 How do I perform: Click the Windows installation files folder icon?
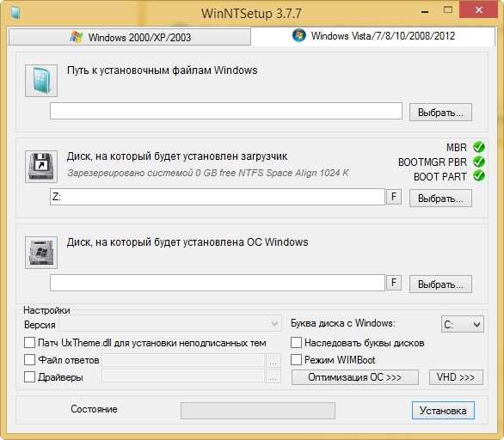click(x=41, y=80)
